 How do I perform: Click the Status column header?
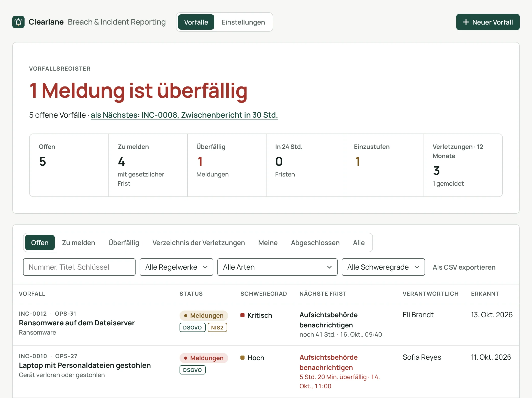(191, 294)
